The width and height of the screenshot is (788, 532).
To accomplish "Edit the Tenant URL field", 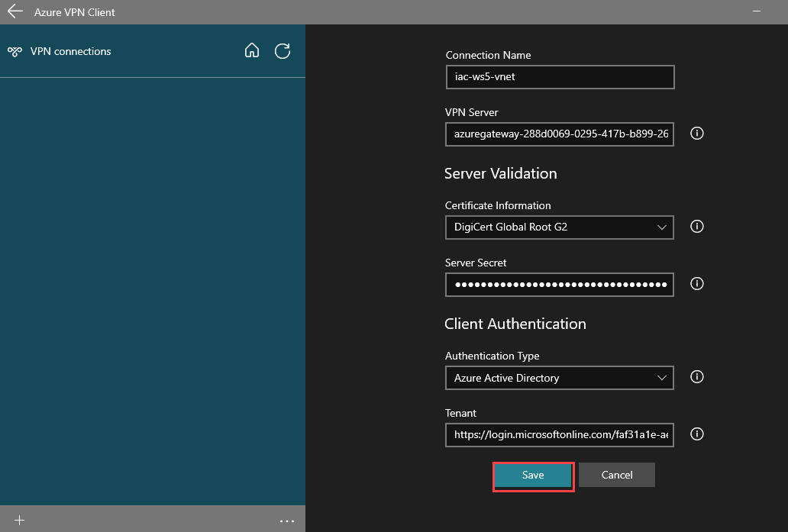I will (560, 435).
